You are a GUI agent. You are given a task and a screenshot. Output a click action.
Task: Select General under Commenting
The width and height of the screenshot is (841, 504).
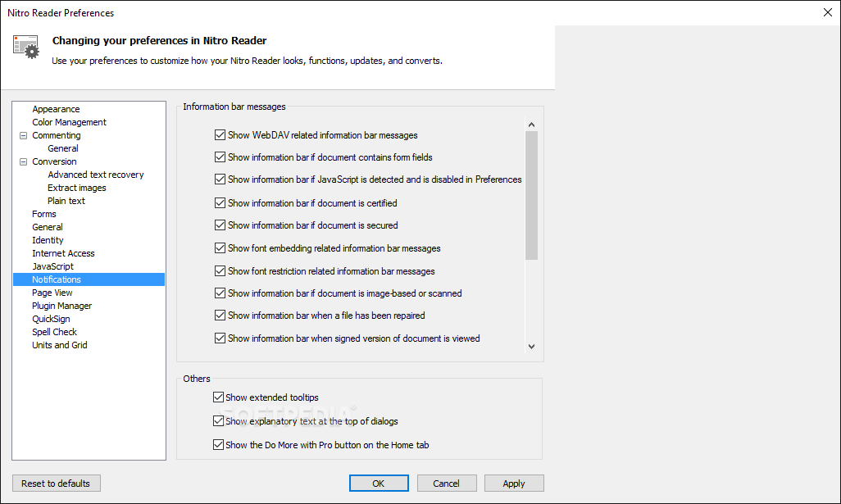click(63, 148)
